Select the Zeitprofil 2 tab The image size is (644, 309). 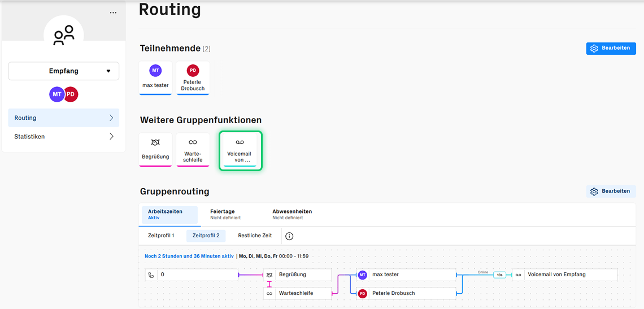tap(206, 236)
